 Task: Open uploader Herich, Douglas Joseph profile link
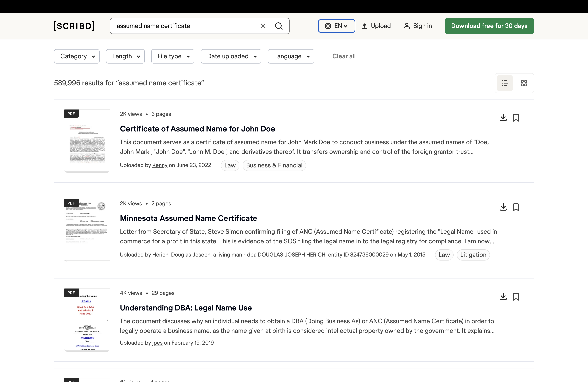click(270, 255)
